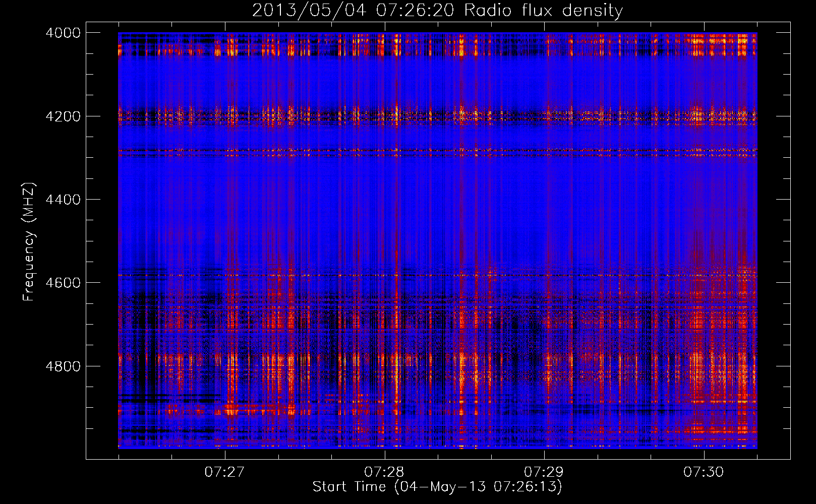
Task: Click the 'Frequency (MHZ)' axis title
Action: 29,242
